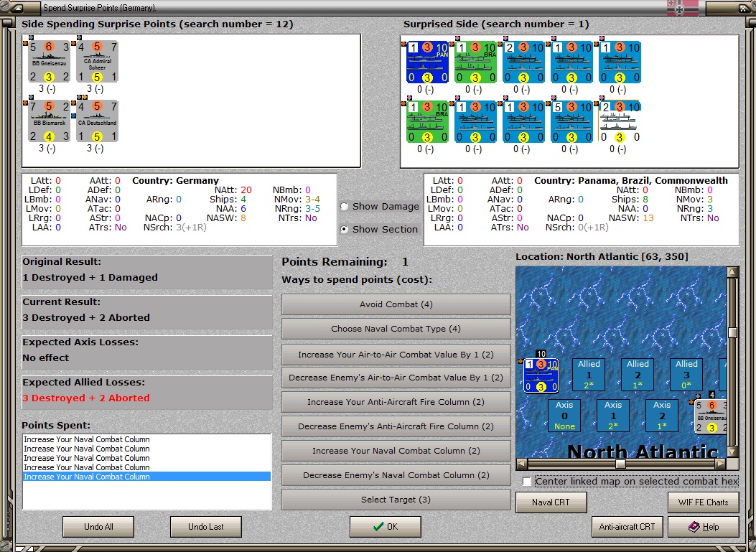Click the Axis 2 sea box on the map
Viewport: 756px width, 552px height.
click(661, 416)
